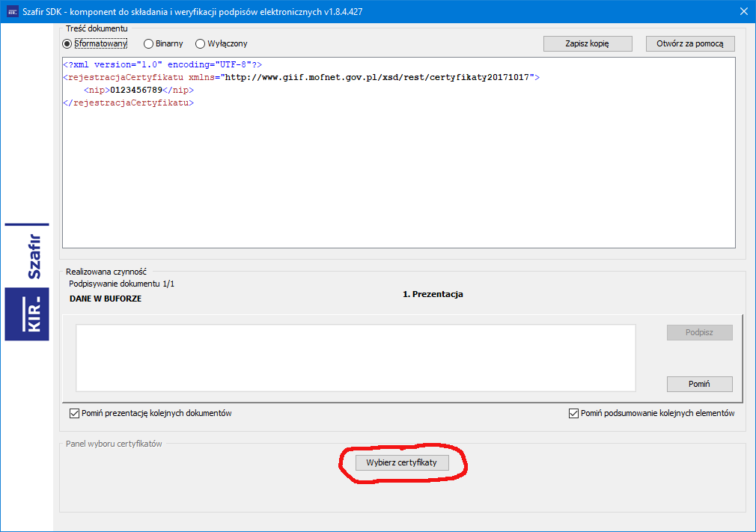Switch document view to Binarny
Viewport: 756px width, 532px height.
148,44
